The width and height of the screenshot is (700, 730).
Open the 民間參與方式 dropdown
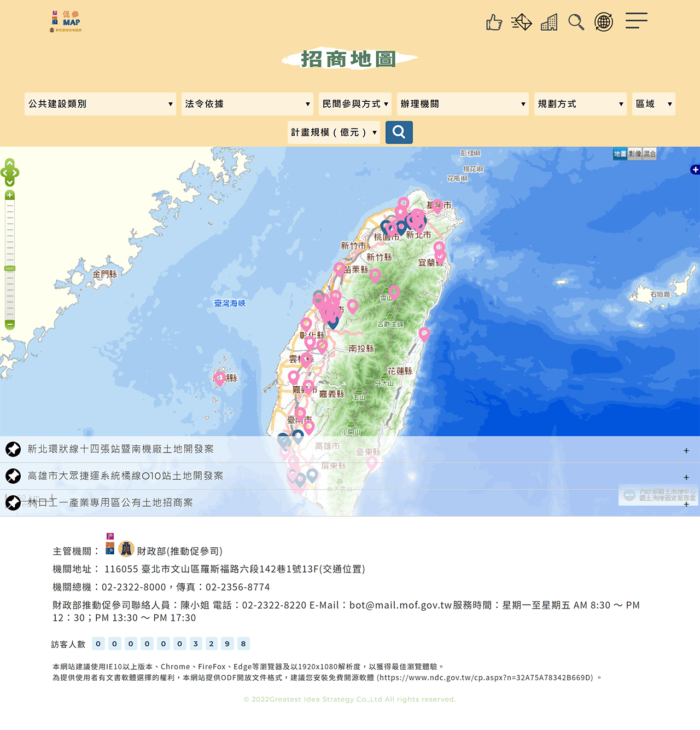click(355, 104)
